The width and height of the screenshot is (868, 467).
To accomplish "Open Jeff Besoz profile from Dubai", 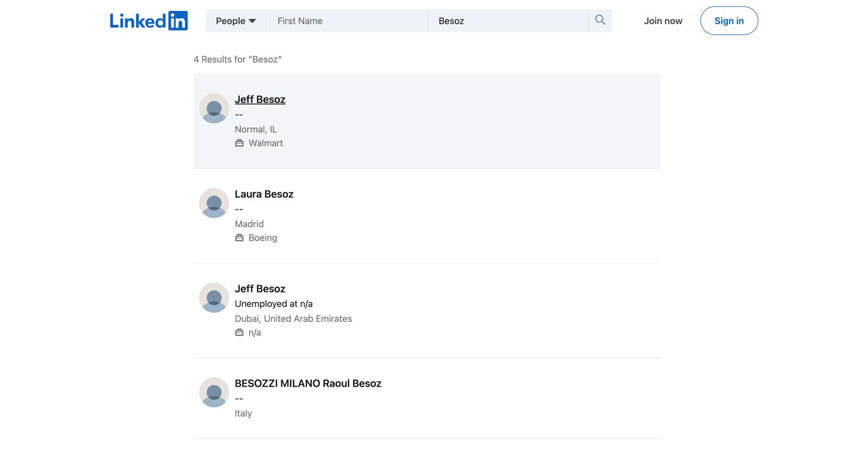I will (x=260, y=289).
